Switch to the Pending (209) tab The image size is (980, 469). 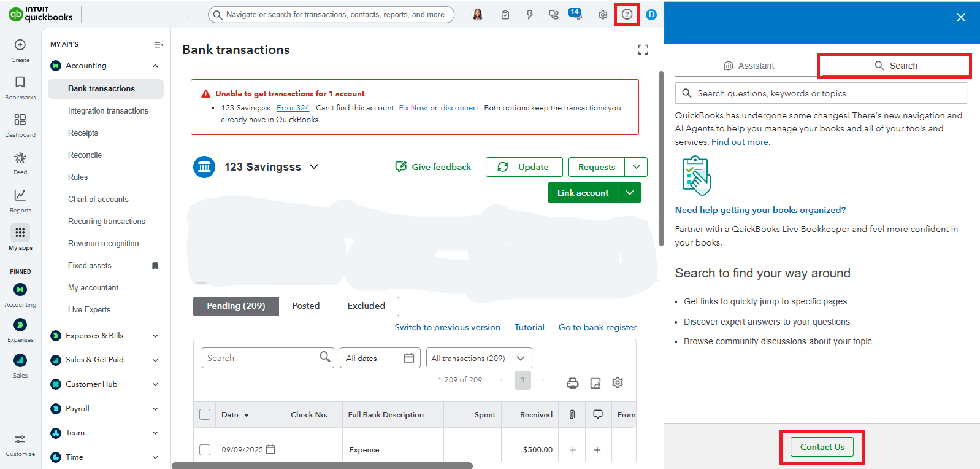[x=236, y=306]
